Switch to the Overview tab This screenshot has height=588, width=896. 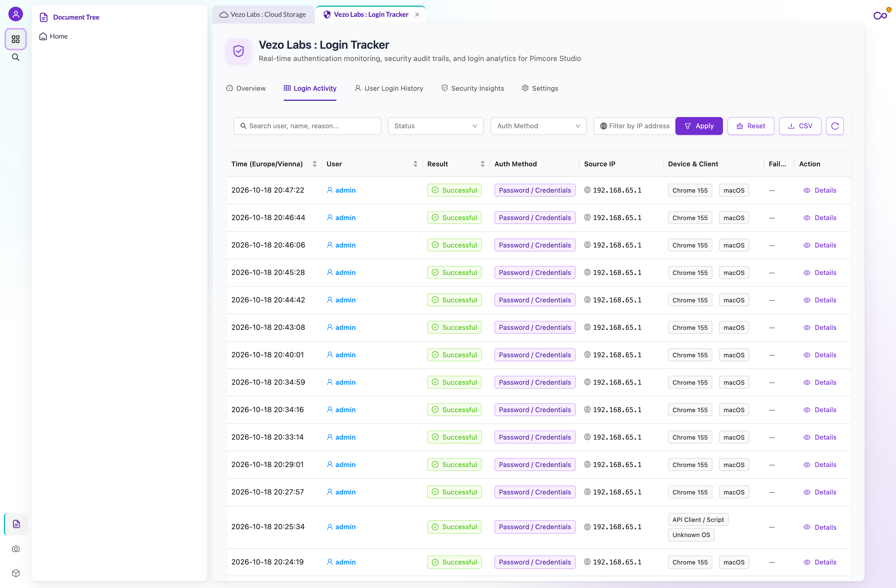click(246, 88)
